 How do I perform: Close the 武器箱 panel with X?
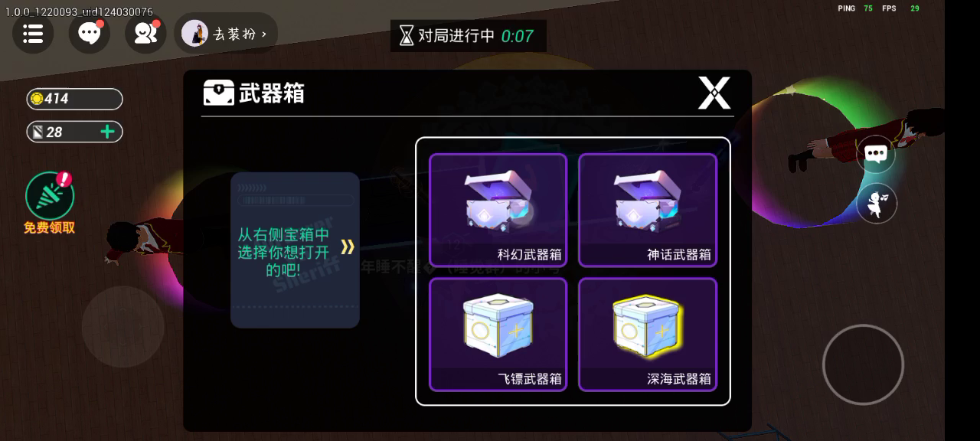[x=714, y=93]
